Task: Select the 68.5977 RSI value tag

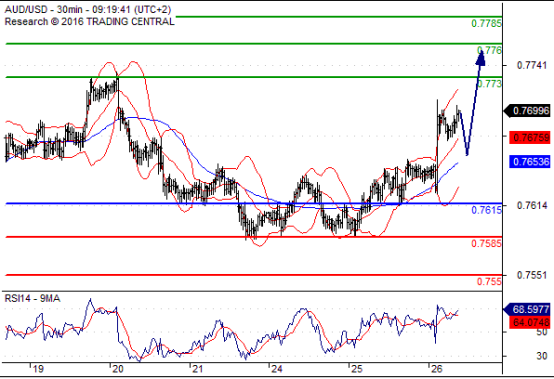Action: point(528,309)
